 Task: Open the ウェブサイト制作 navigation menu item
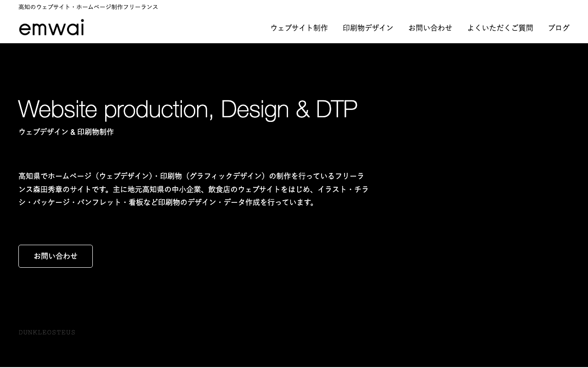299,28
